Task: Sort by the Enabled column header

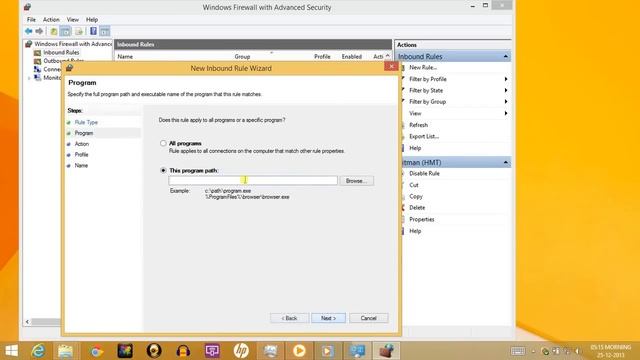Action: (x=352, y=57)
